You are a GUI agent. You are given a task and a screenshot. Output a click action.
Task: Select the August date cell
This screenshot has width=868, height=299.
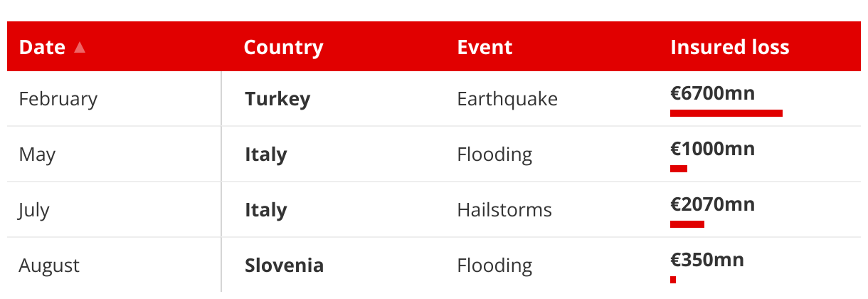(49, 266)
